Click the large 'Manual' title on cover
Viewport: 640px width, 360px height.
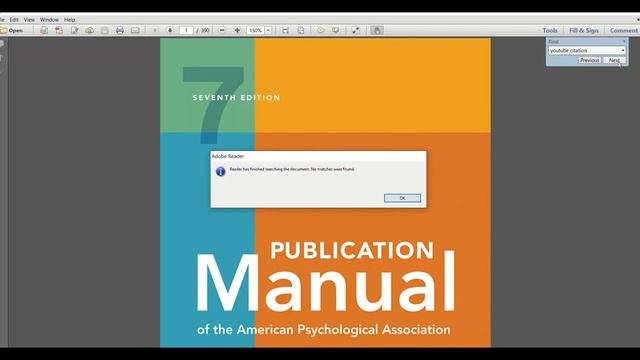pos(325,282)
